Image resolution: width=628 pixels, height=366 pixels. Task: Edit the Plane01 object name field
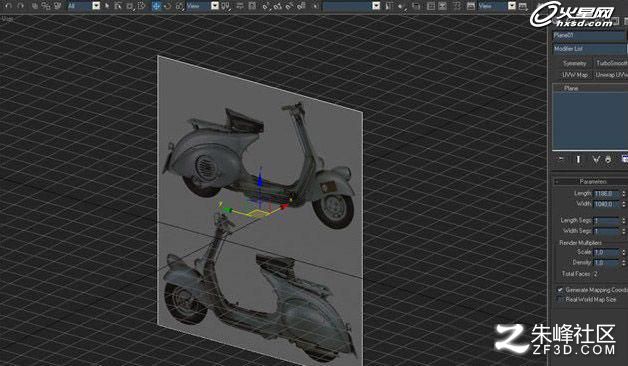[588, 36]
